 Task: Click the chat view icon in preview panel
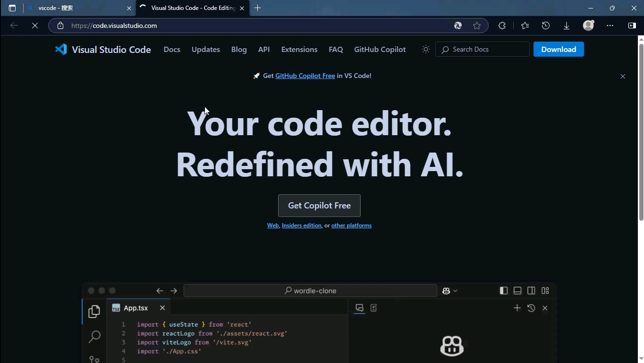point(359,308)
